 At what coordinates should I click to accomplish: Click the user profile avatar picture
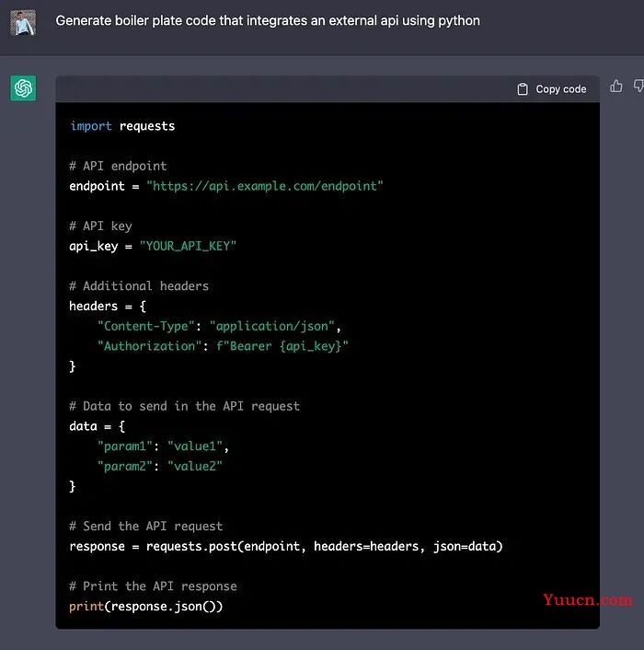coord(23,23)
